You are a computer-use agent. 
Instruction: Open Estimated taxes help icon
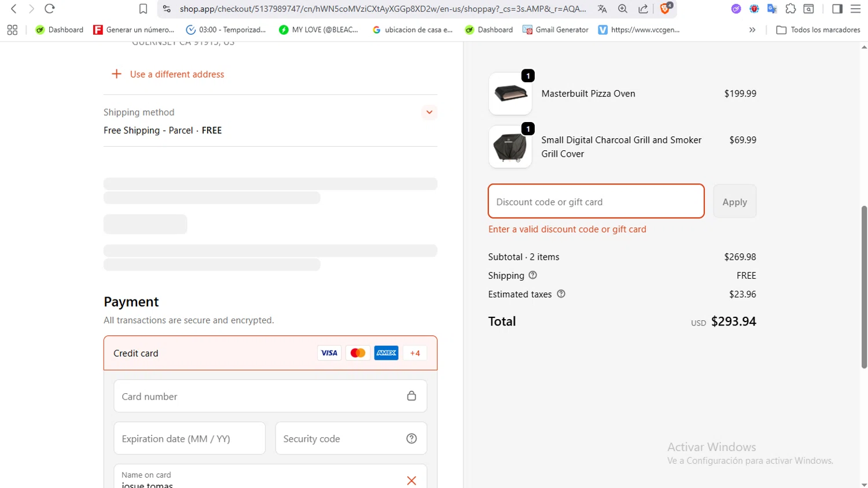pyautogui.click(x=561, y=294)
